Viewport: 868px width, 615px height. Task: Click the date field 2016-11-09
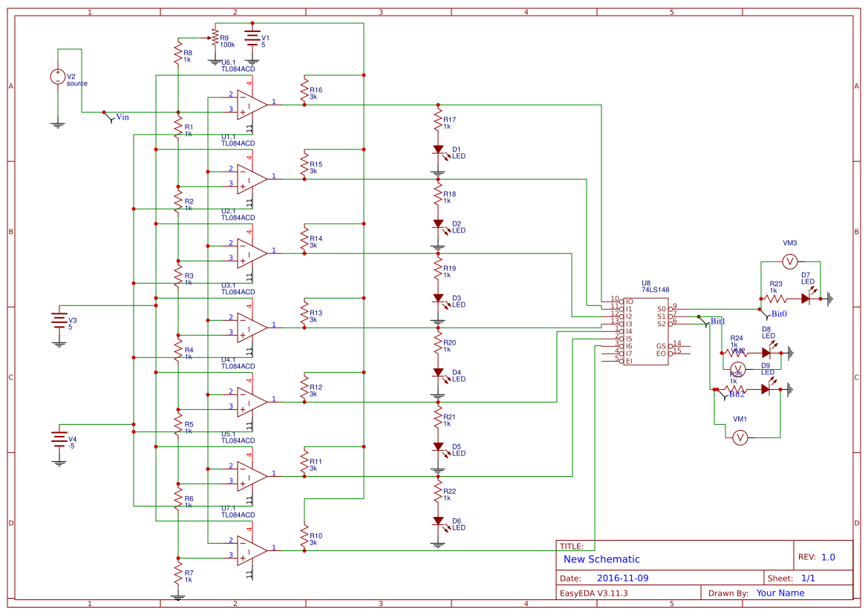[x=621, y=577]
